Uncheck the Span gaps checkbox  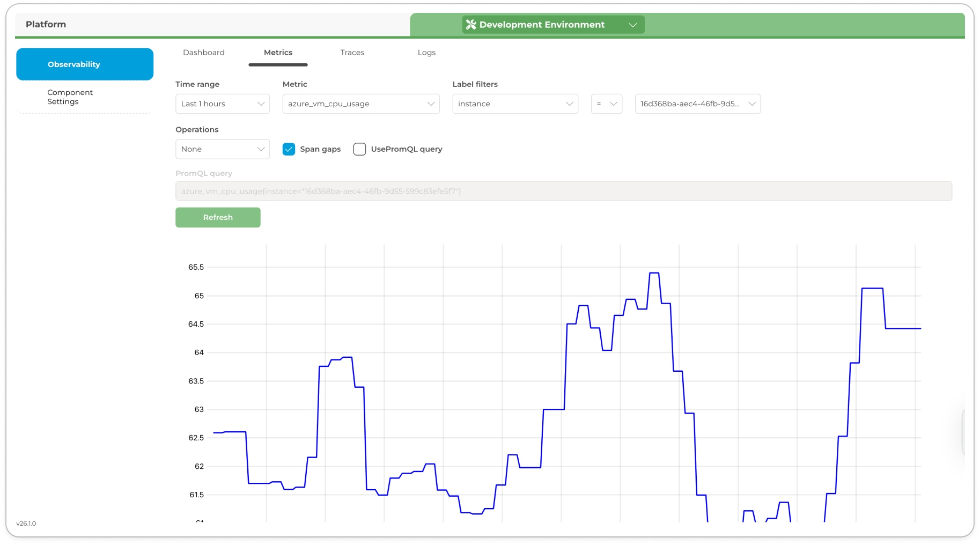(289, 149)
